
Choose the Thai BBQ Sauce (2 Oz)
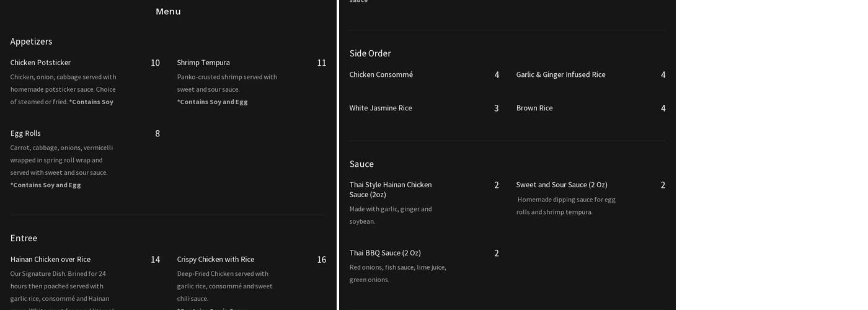tap(385, 253)
